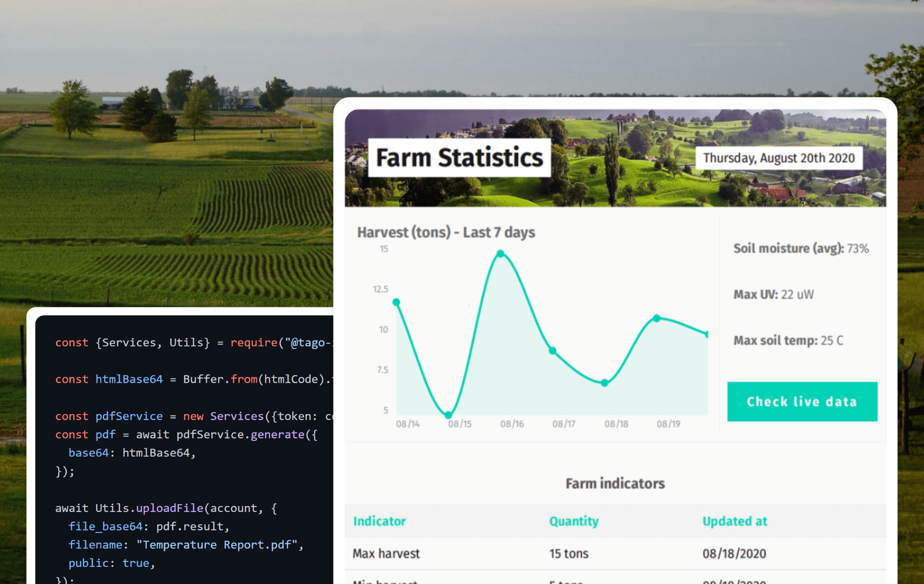This screenshot has width=924, height=584.
Task: Click the Harvest (tons) chart title
Action: click(446, 232)
